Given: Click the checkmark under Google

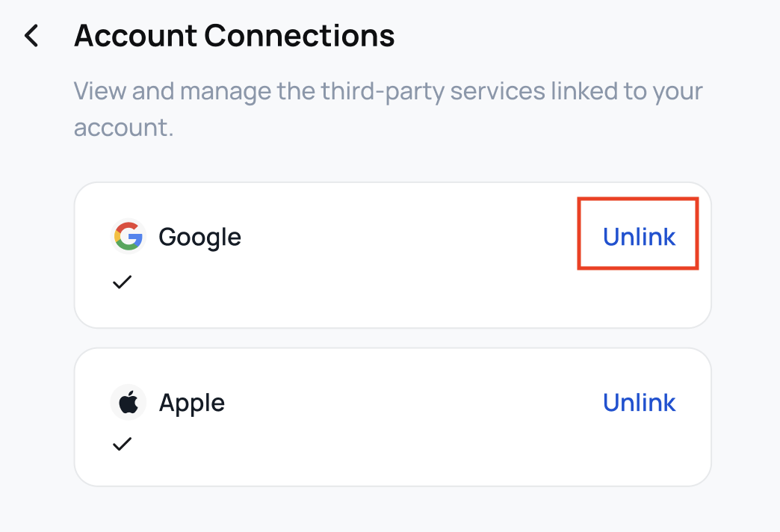Looking at the screenshot, I should click(x=122, y=282).
